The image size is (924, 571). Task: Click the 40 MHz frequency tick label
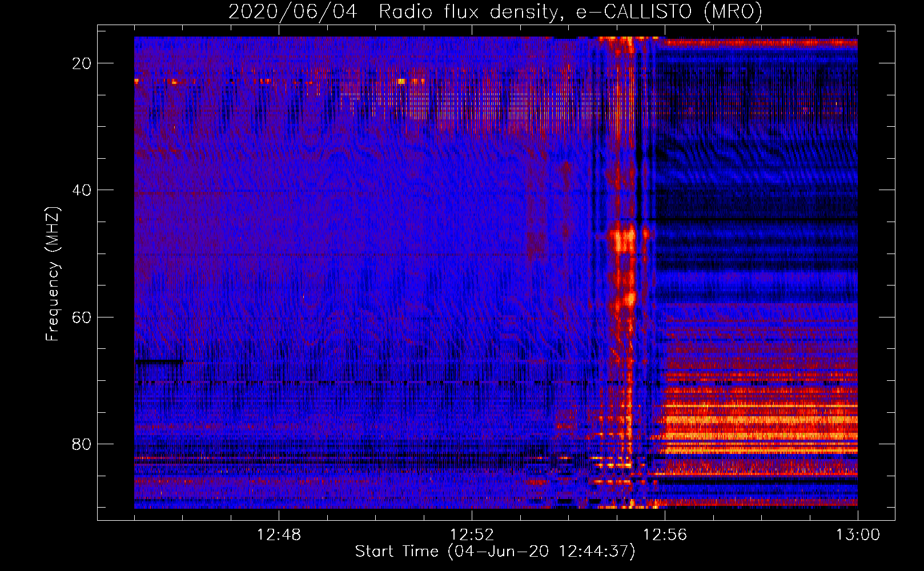82,190
